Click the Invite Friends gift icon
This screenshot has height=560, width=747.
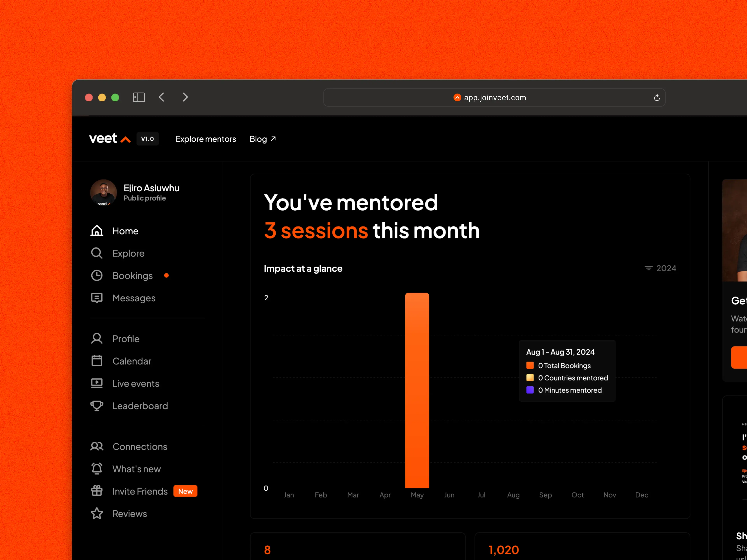(x=96, y=491)
